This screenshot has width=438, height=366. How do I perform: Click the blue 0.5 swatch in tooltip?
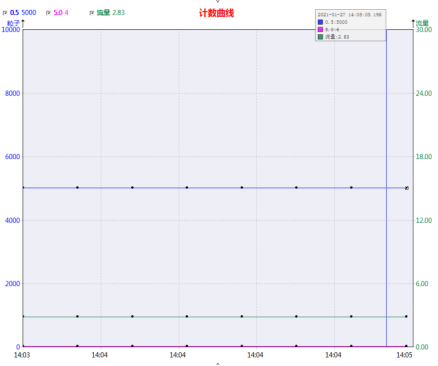320,22
